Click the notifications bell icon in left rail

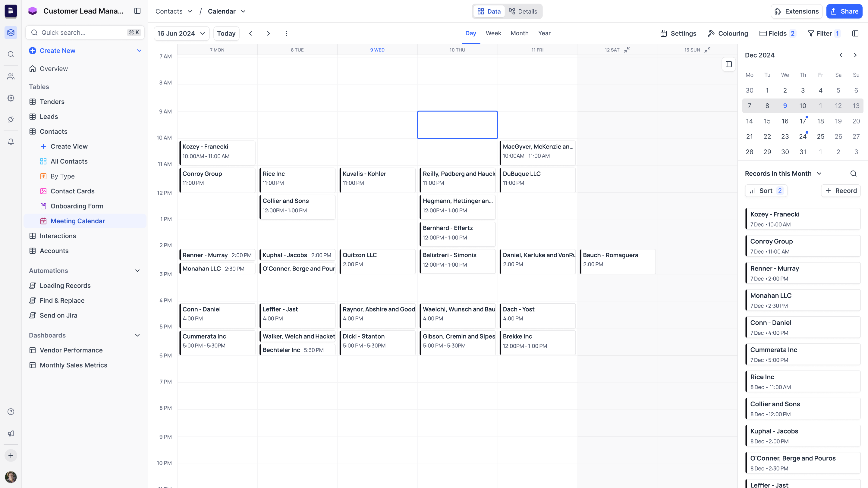tap(11, 142)
